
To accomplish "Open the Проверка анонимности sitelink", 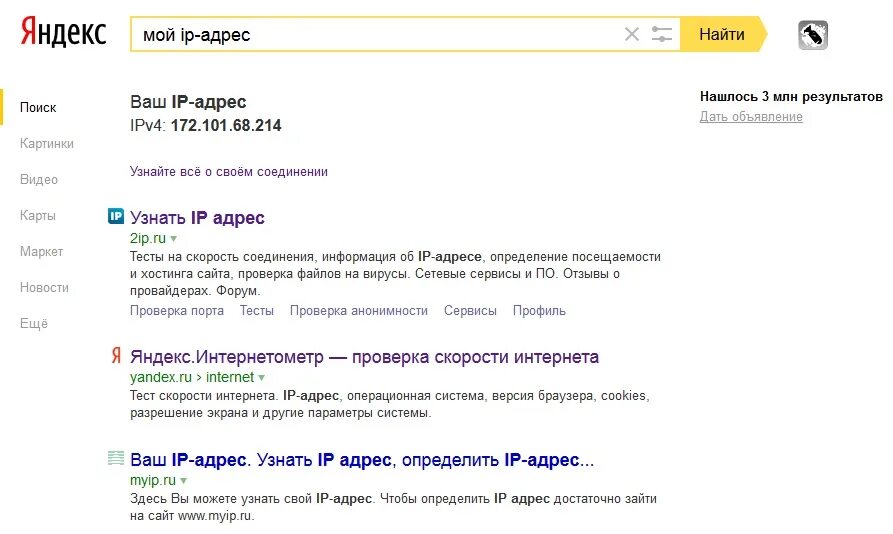I will click(x=359, y=311).
